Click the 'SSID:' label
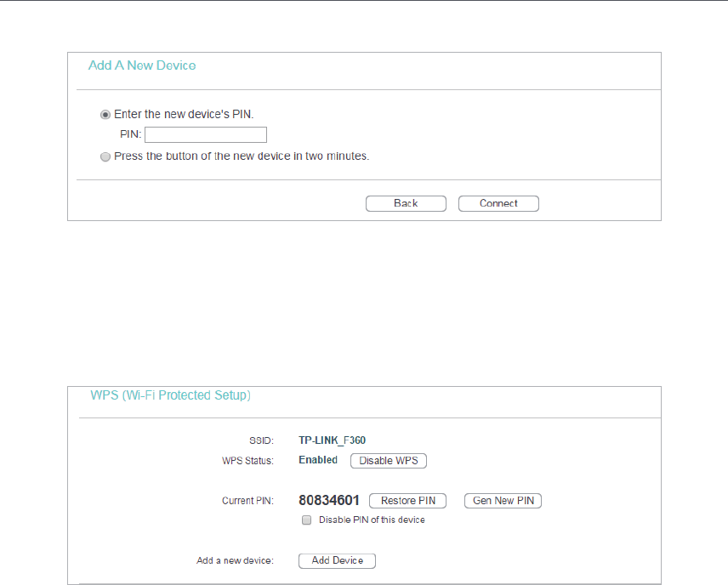This screenshot has height=585, width=728. click(261, 440)
